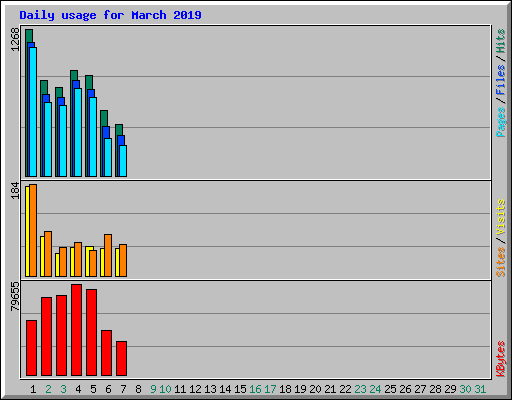Click green day 17 on the x-axis
512x400 pixels.
pyautogui.click(x=270, y=389)
